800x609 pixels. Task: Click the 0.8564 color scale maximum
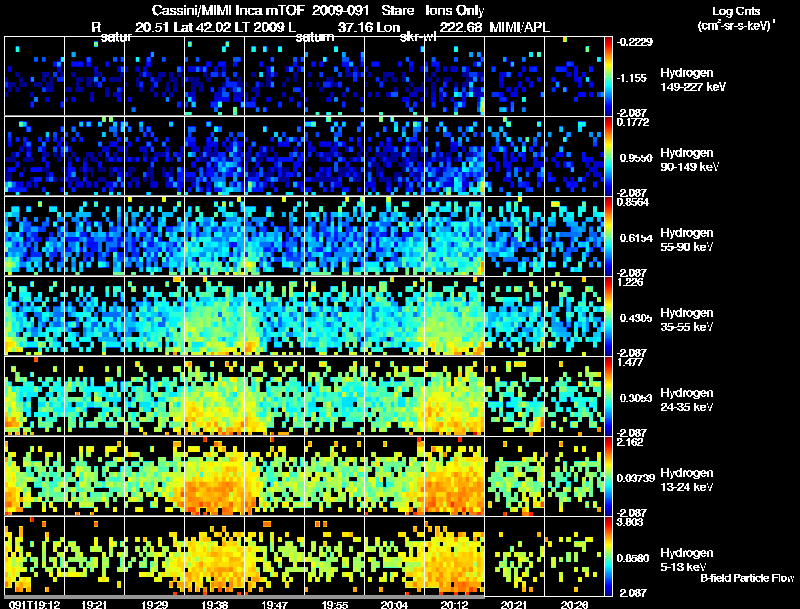tap(633, 202)
